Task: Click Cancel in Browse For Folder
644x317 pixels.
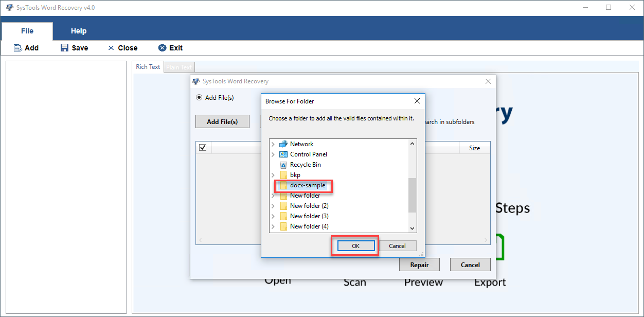Action: point(397,246)
